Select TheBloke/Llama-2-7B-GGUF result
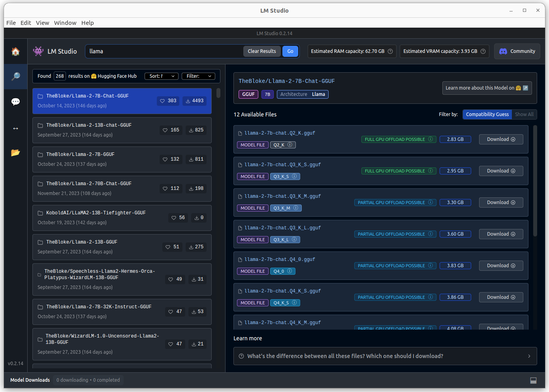The width and height of the screenshot is (549, 392). pos(122,159)
